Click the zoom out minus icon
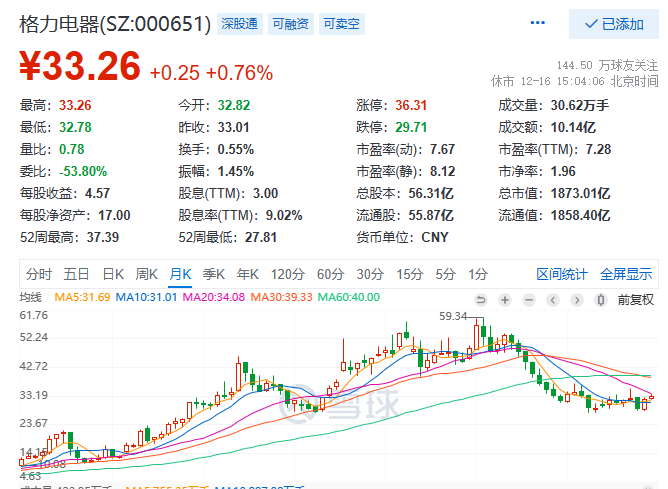 [529, 300]
